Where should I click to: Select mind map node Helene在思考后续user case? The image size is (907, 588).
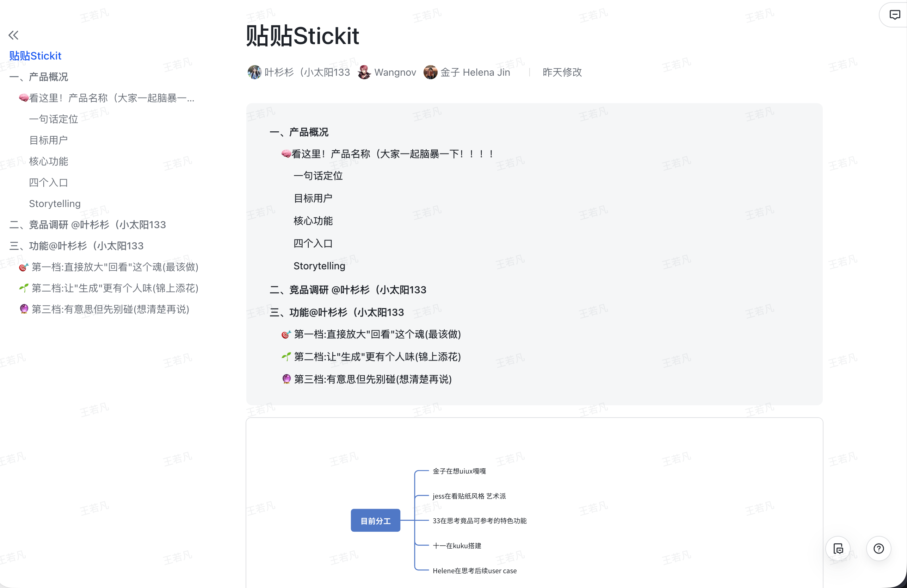tap(474, 570)
